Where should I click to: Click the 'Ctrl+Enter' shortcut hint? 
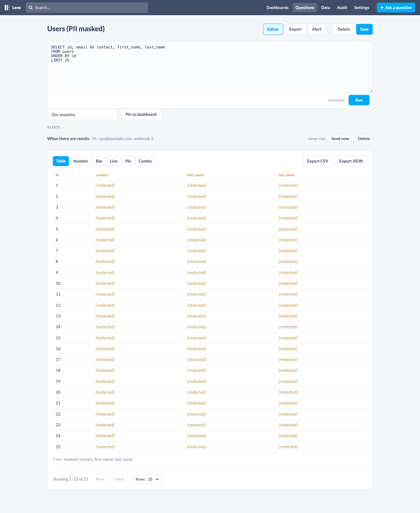click(337, 100)
